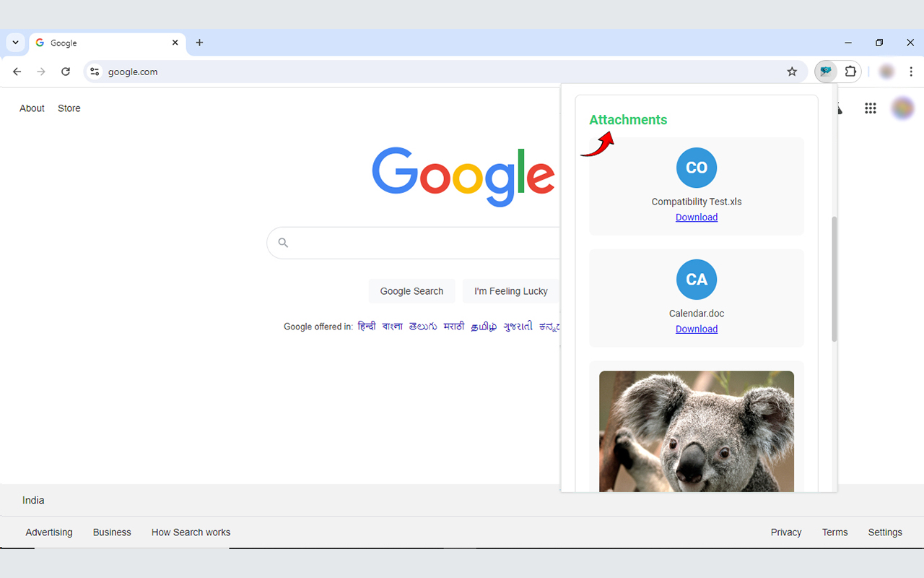The width and height of the screenshot is (924, 578).
Task: Open the About menu item
Action: tap(32, 108)
